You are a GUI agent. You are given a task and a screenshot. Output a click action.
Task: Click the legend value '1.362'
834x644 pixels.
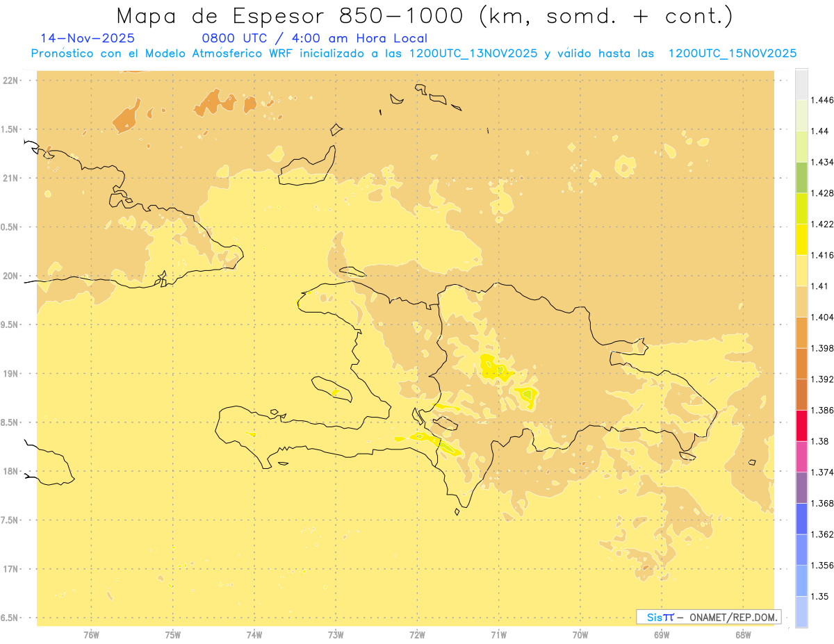coord(821,534)
